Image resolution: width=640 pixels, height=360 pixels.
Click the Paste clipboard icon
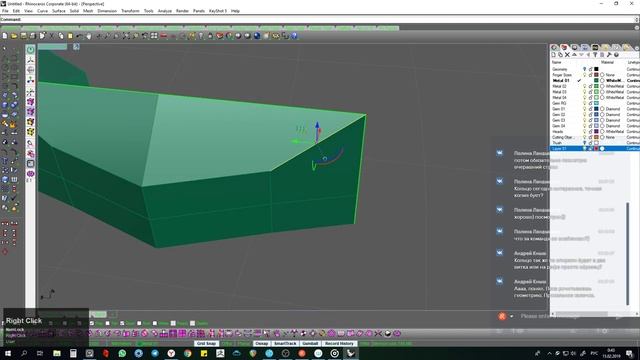tap(70, 36)
